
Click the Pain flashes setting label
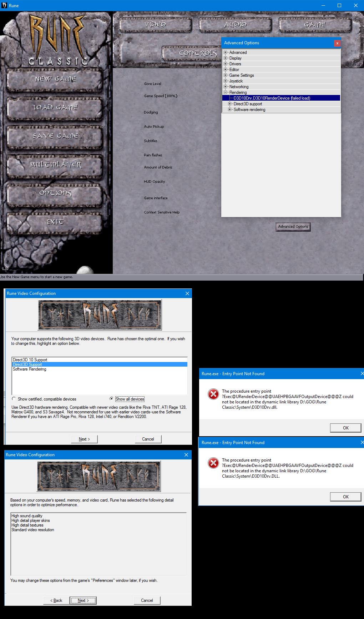pyautogui.click(x=153, y=155)
